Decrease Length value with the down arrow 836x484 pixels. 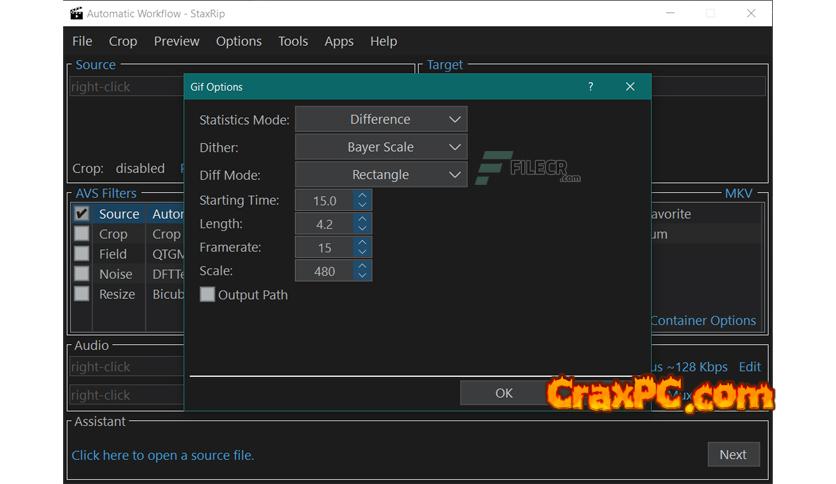(x=362, y=229)
